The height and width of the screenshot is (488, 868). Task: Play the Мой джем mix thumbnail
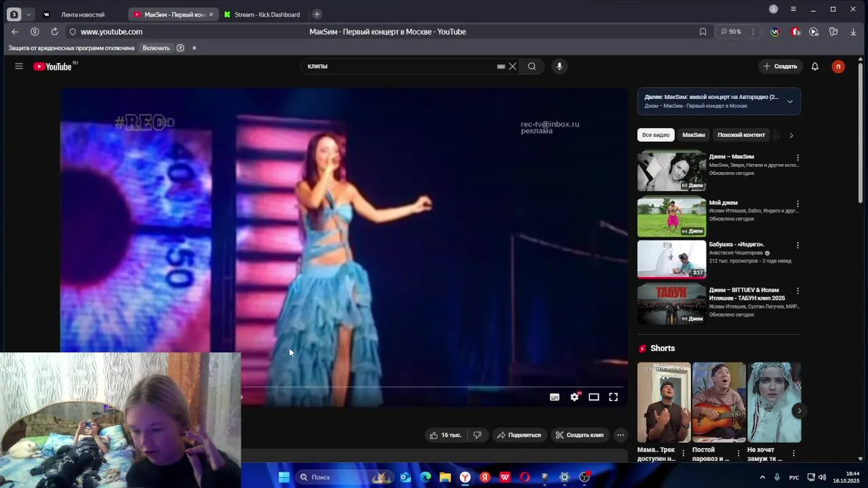coord(671,217)
